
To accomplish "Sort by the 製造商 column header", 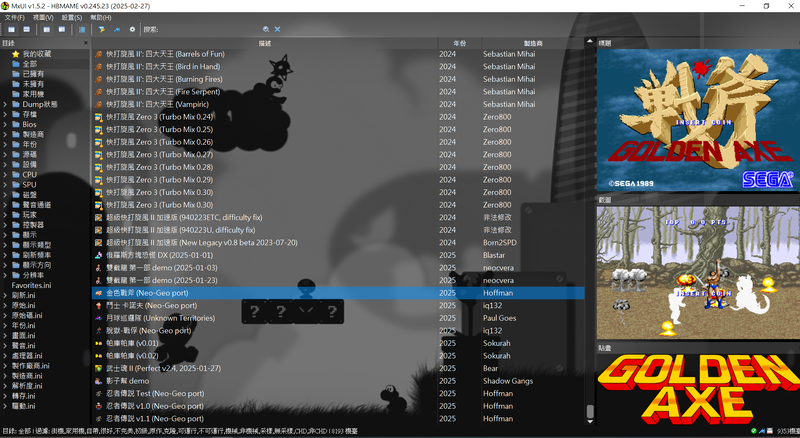I will 533,43.
